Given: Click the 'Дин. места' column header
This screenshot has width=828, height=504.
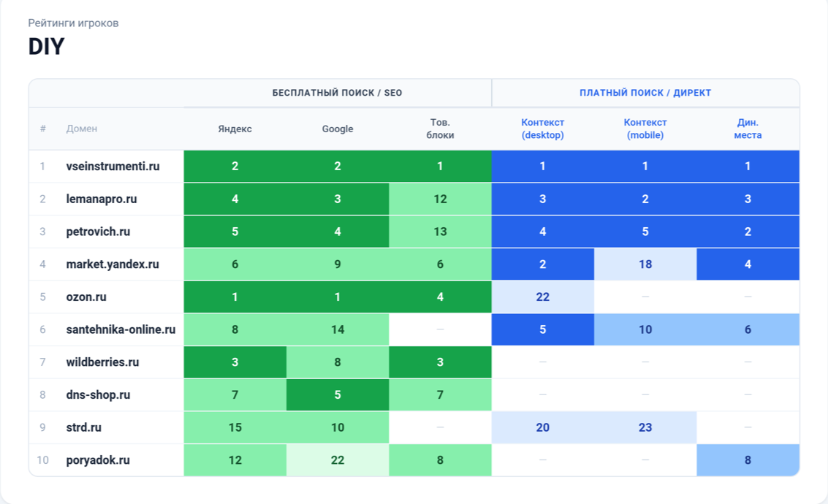Looking at the screenshot, I should pyautogui.click(x=748, y=129).
